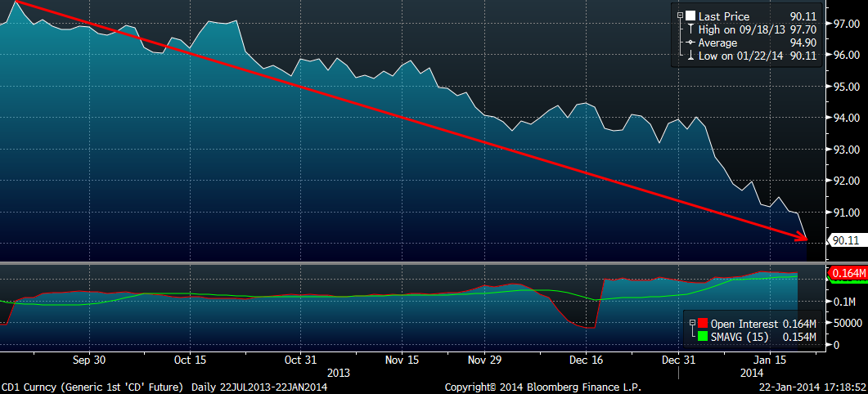Image resolution: width=868 pixels, height=394 pixels.
Task: Click the red Open Interest color swatch
Action: pos(704,325)
